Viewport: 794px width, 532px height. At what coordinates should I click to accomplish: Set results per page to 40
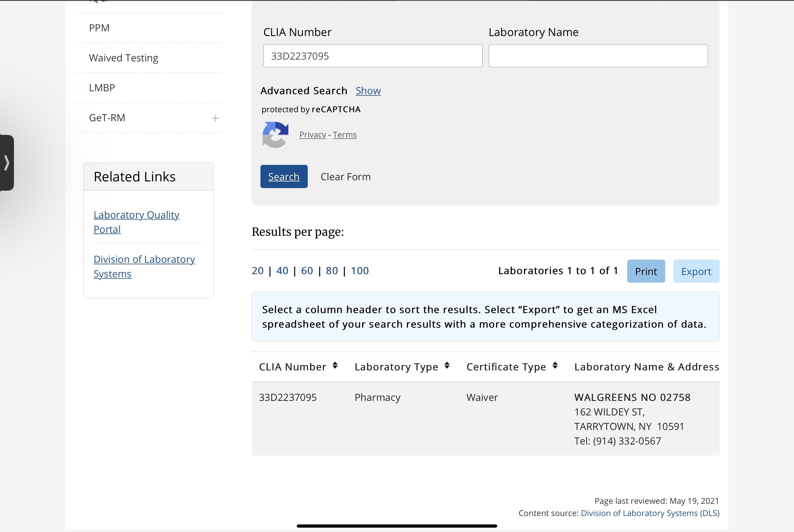282,271
